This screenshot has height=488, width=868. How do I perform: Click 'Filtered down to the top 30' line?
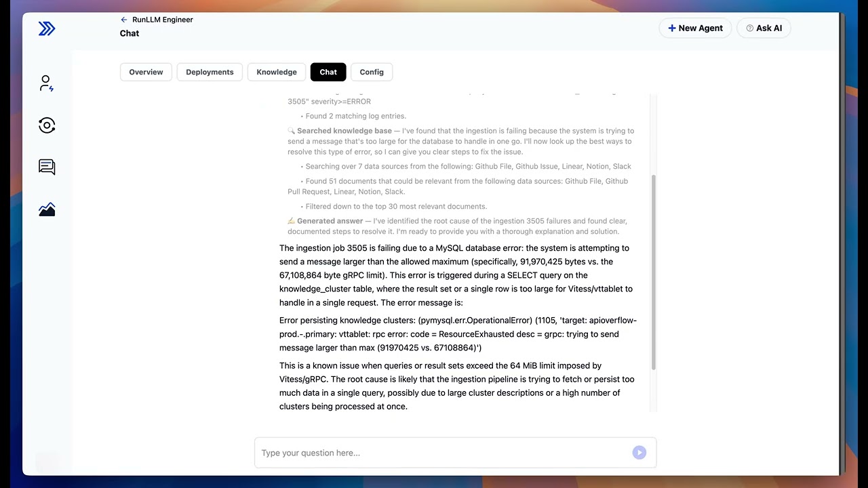[396, 206]
